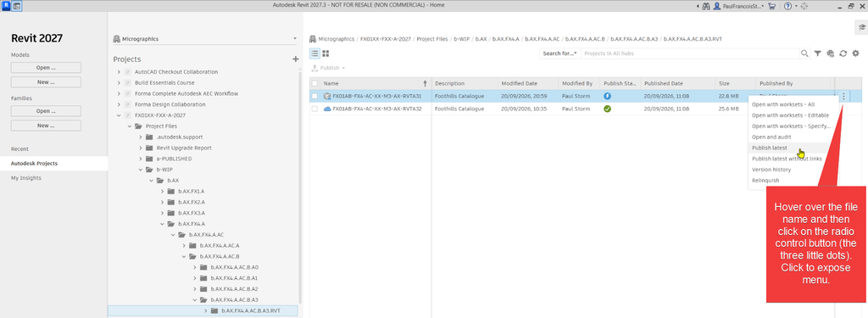868x318 pixels.
Task: Switch to grid tile view
Action: (x=325, y=53)
